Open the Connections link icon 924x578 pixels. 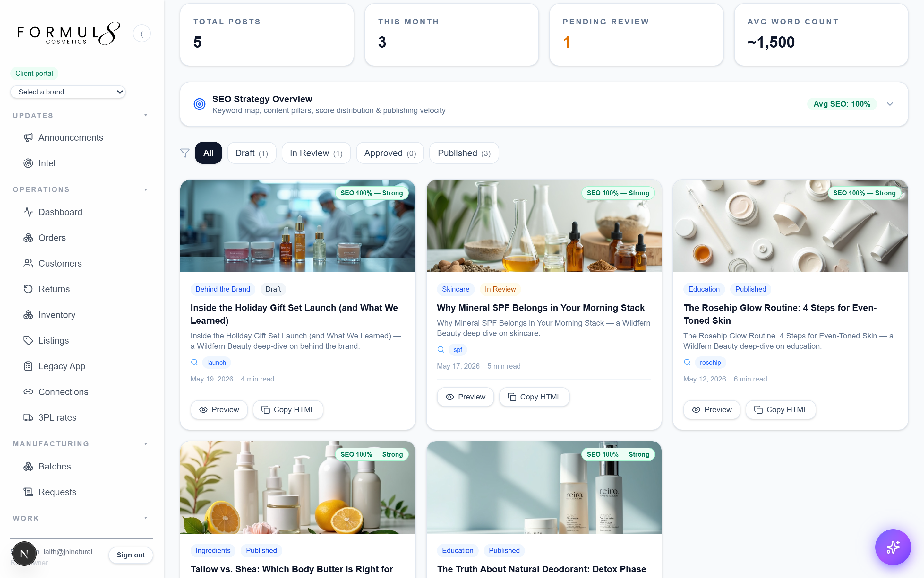[x=28, y=392]
